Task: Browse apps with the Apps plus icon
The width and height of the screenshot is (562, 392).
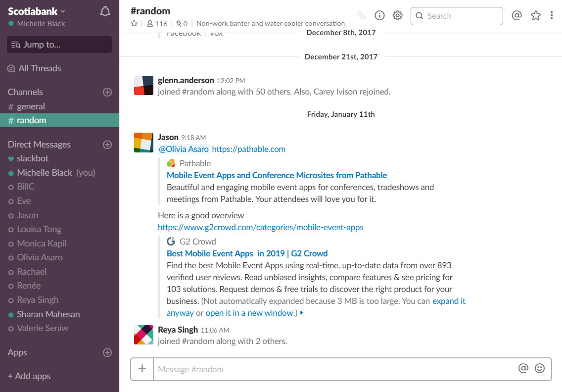Action: click(107, 352)
